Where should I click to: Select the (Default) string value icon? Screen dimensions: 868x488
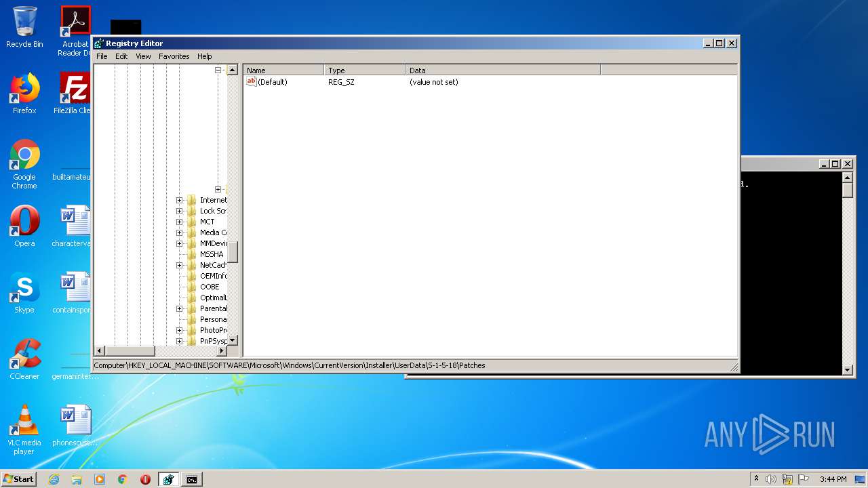tap(251, 82)
